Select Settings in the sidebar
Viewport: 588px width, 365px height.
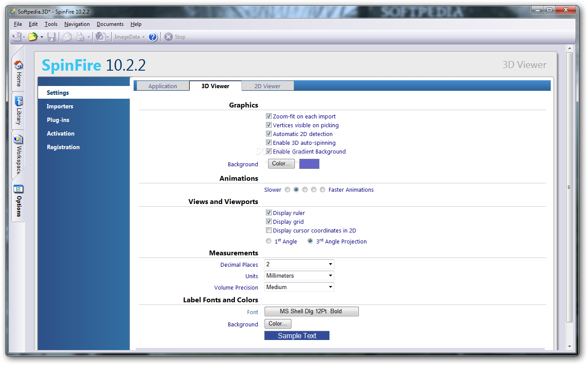(x=84, y=93)
